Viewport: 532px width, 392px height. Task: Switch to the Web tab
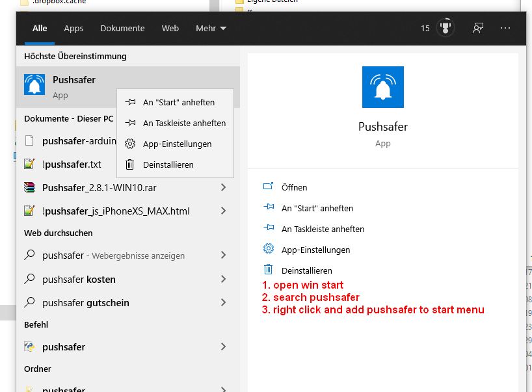click(x=170, y=28)
